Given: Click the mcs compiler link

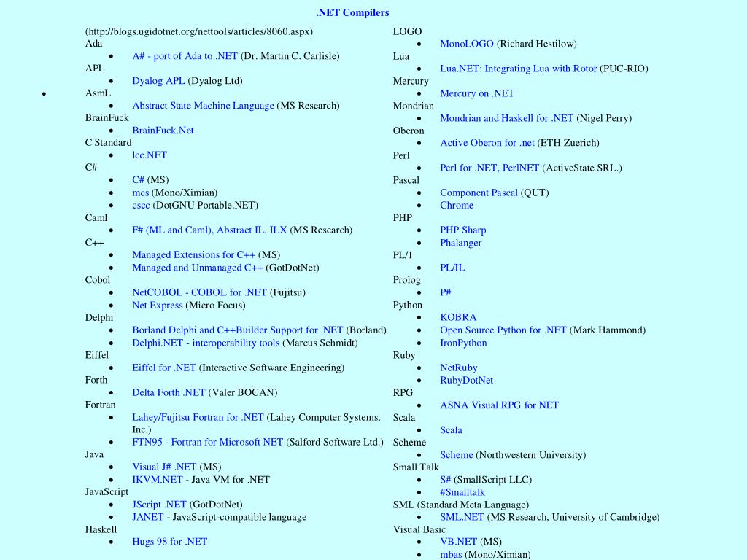Looking at the screenshot, I should 141,192.
